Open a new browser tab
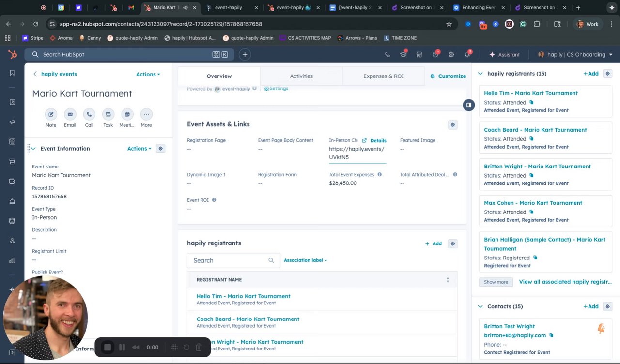 (x=578, y=8)
